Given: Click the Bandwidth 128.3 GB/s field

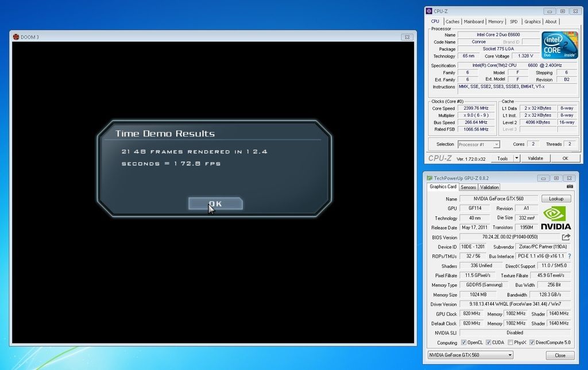Looking at the screenshot, I should point(550,295).
